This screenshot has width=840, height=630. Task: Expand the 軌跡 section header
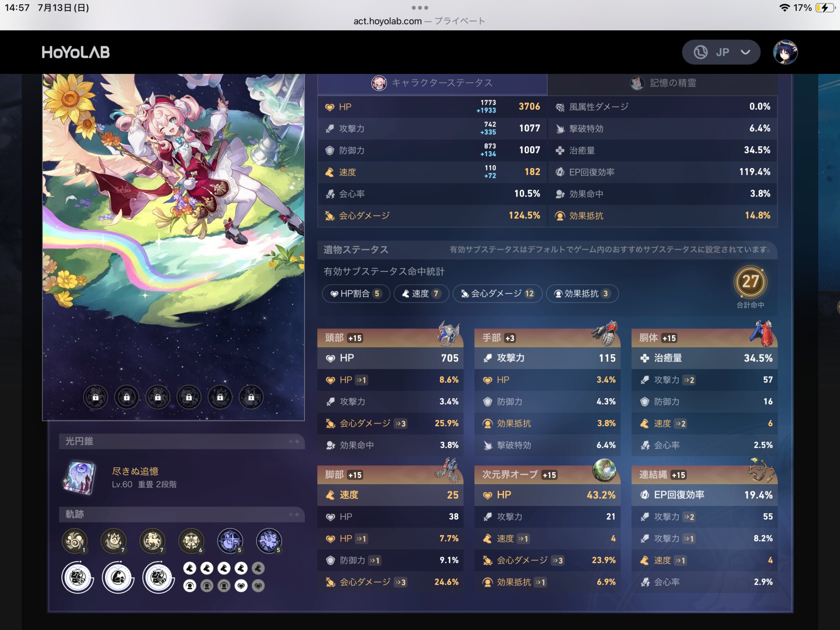[x=181, y=514]
